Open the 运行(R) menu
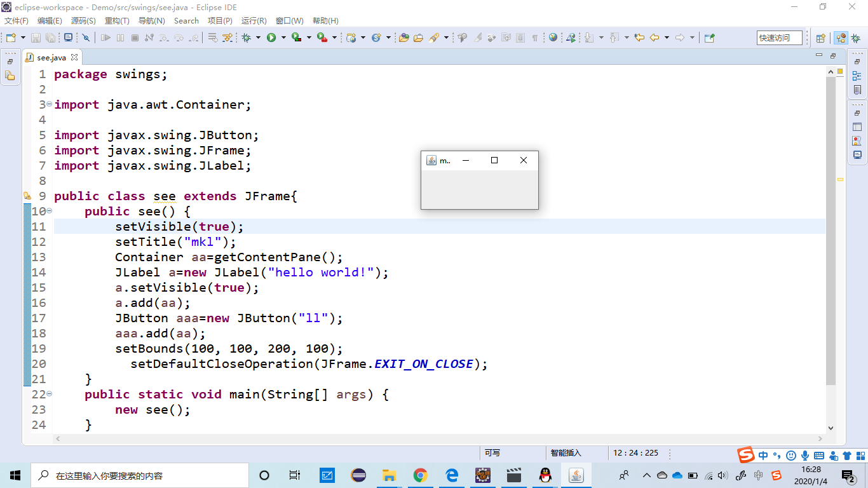 254,21
